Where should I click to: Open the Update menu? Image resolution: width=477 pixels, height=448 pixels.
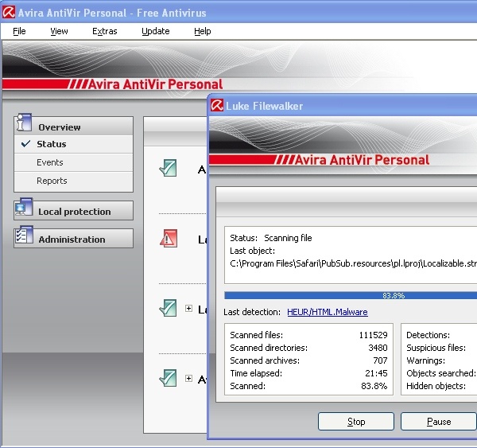156,31
